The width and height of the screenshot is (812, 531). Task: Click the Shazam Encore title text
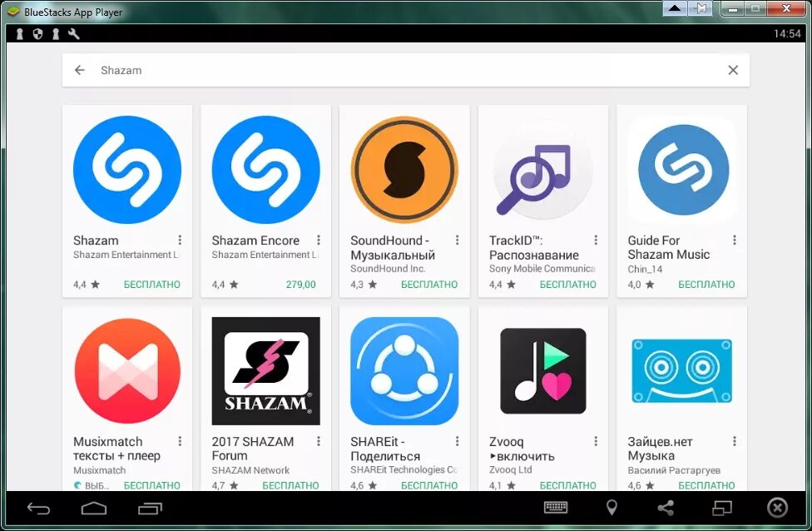pos(255,241)
